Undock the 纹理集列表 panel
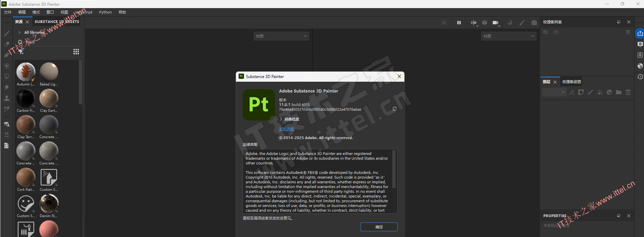644x237 pixels. (619, 22)
